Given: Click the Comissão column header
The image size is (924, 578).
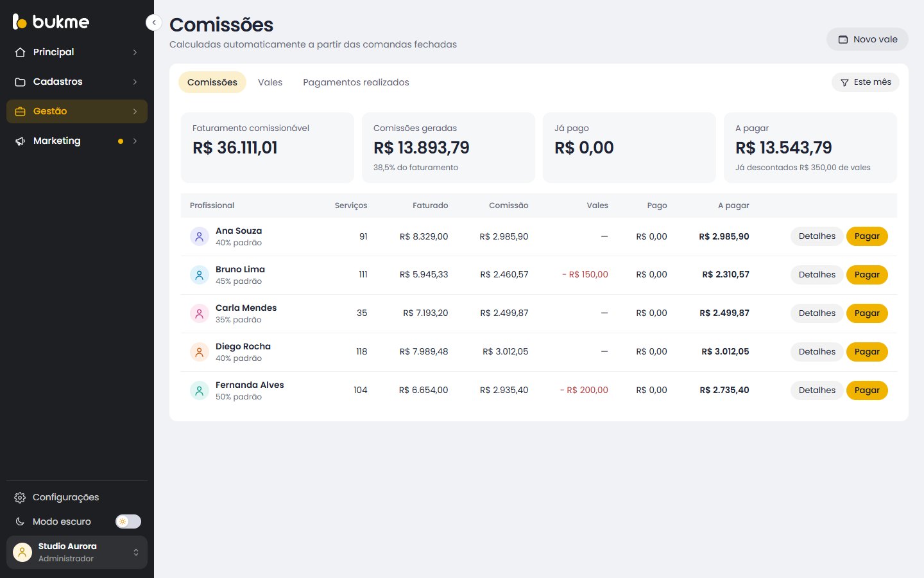Looking at the screenshot, I should 508,206.
